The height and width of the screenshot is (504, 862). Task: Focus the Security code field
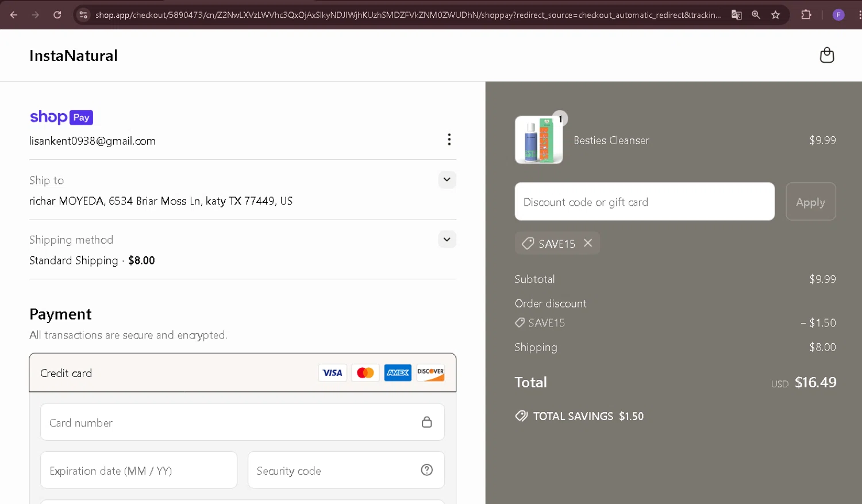(346, 470)
